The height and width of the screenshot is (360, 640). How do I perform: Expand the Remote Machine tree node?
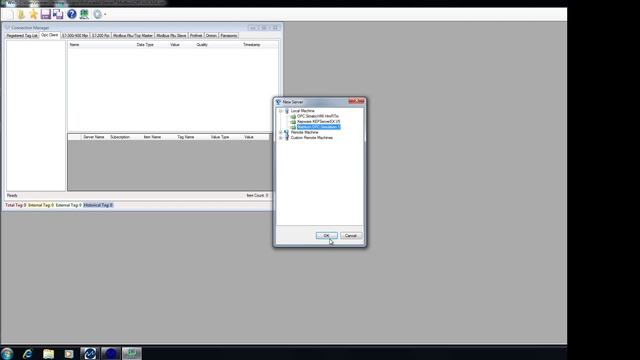[280, 133]
